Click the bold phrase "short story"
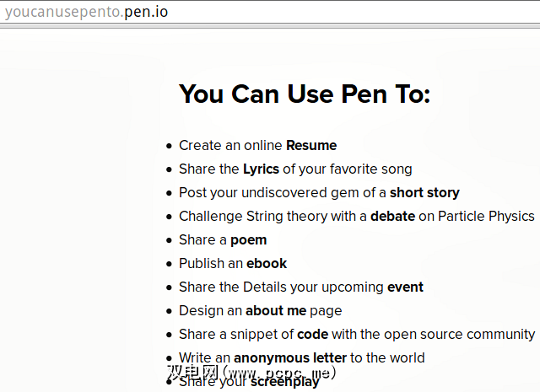The image size is (540, 392). coord(424,192)
